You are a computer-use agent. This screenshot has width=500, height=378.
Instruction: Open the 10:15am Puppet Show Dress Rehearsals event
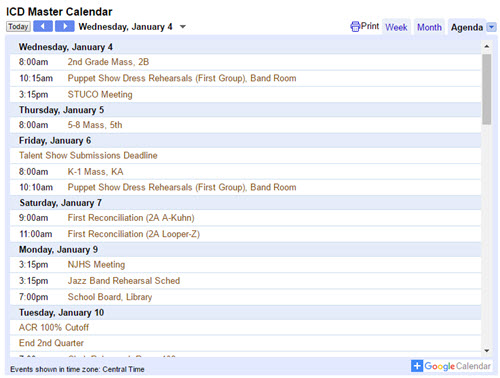click(182, 78)
